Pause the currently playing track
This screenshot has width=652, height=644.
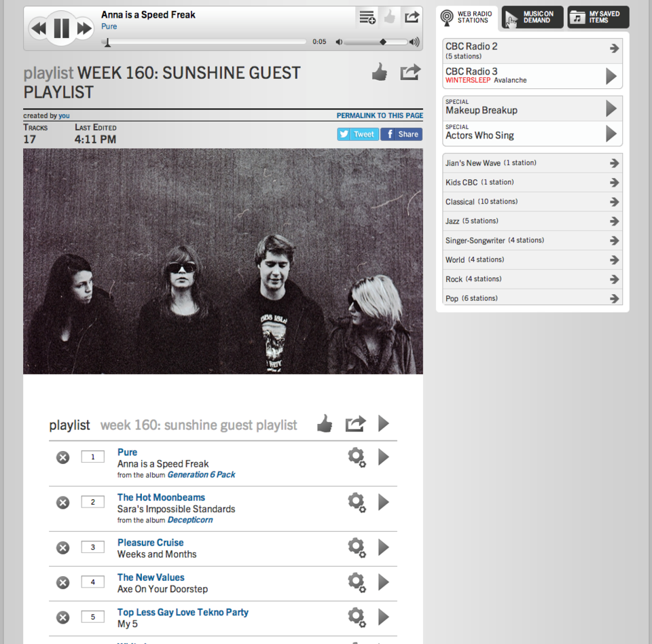pyautogui.click(x=62, y=29)
